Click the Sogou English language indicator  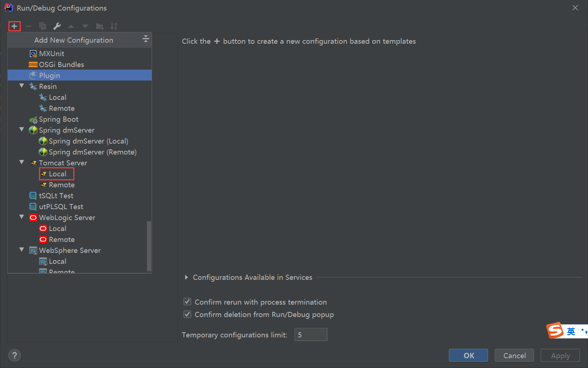[571, 331]
